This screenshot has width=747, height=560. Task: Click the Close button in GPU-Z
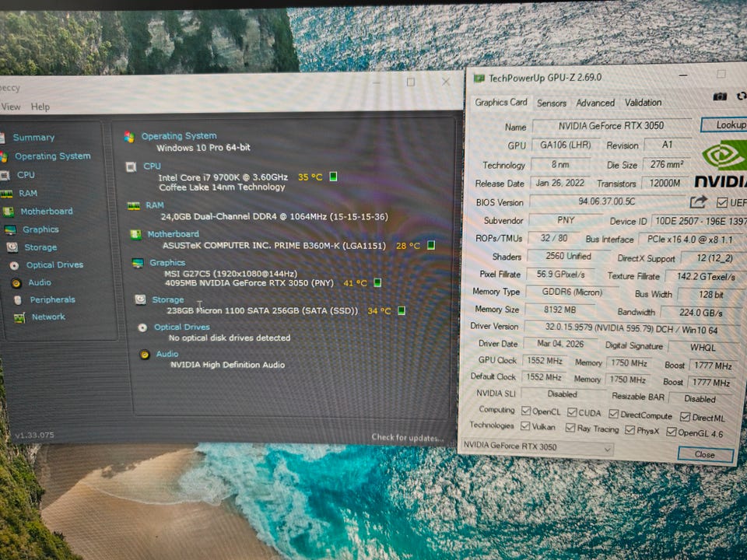tap(705, 454)
